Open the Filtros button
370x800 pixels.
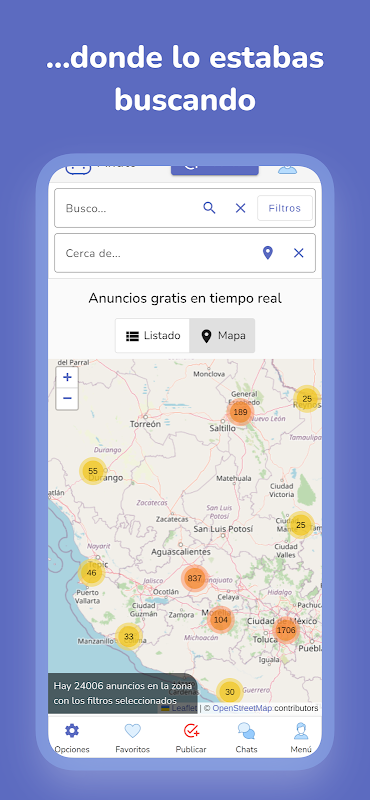tap(285, 208)
